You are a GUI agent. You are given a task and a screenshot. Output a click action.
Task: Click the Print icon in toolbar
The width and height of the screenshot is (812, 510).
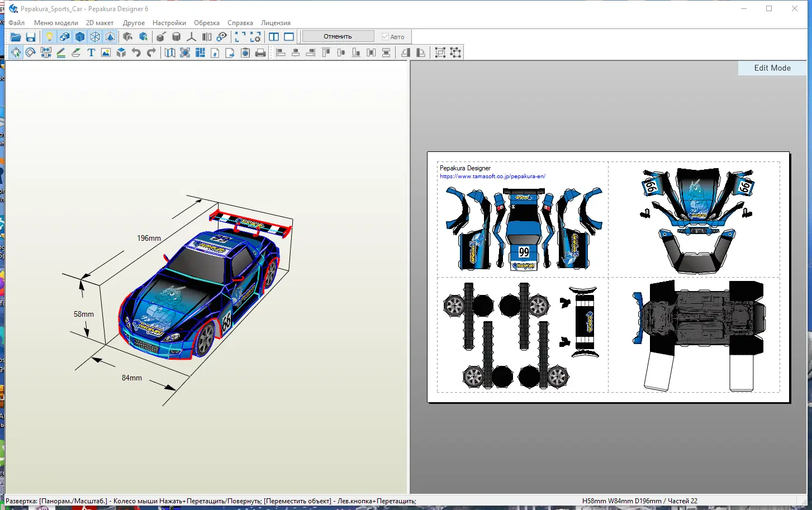coord(260,53)
